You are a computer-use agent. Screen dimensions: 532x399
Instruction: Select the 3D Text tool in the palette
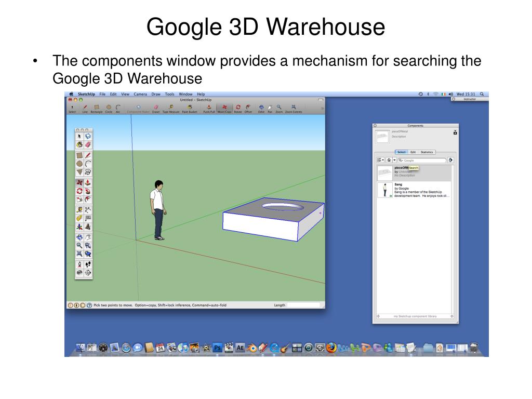click(x=88, y=227)
